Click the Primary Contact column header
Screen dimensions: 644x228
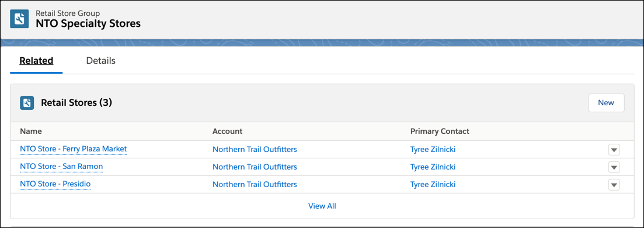click(x=440, y=132)
